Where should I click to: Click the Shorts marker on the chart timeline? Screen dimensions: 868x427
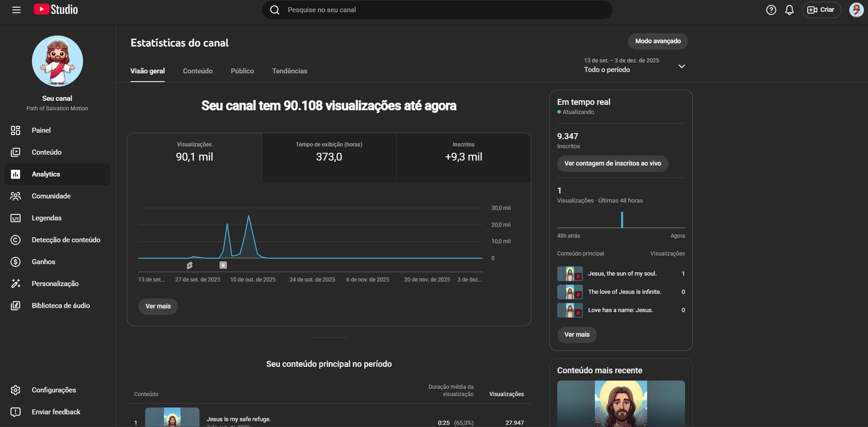[189, 265]
